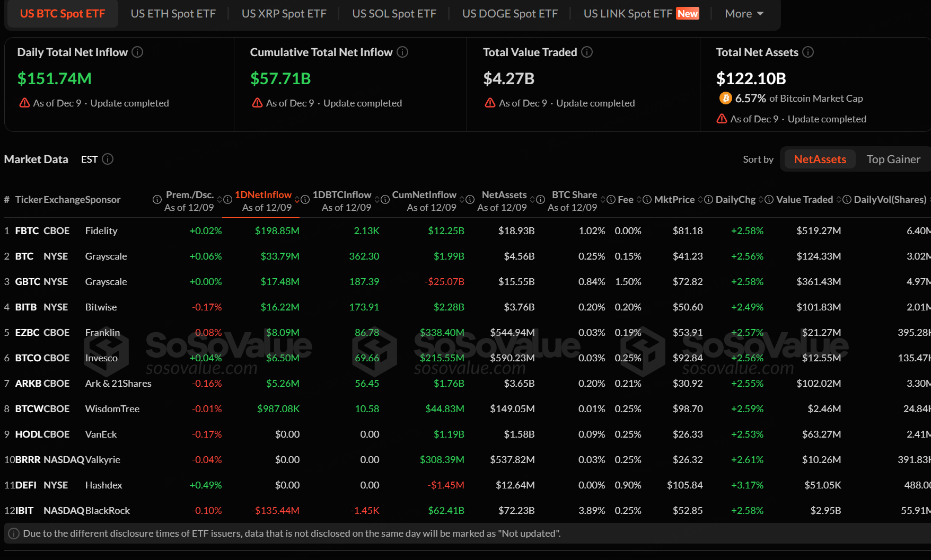Select the US BTC Spot ETF tab

[63, 14]
